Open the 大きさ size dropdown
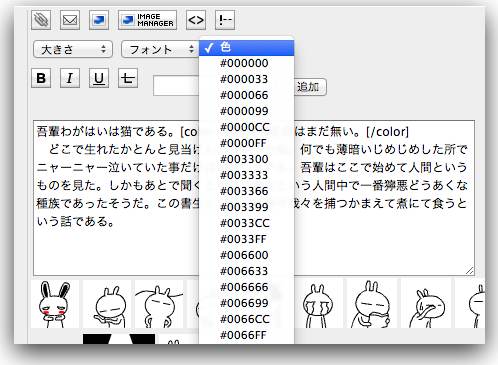Viewport: 498px width, 365px height. click(x=73, y=49)
